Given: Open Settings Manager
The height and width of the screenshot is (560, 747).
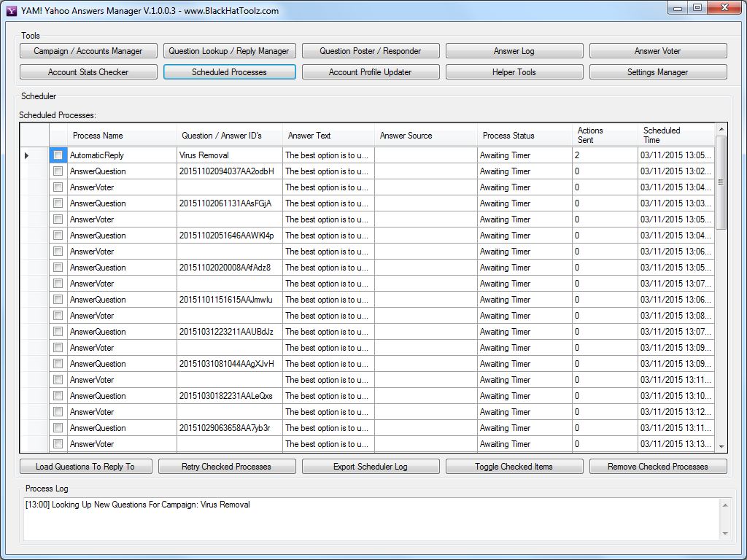Looking at the screenshot, I should (x=658, y=72).
